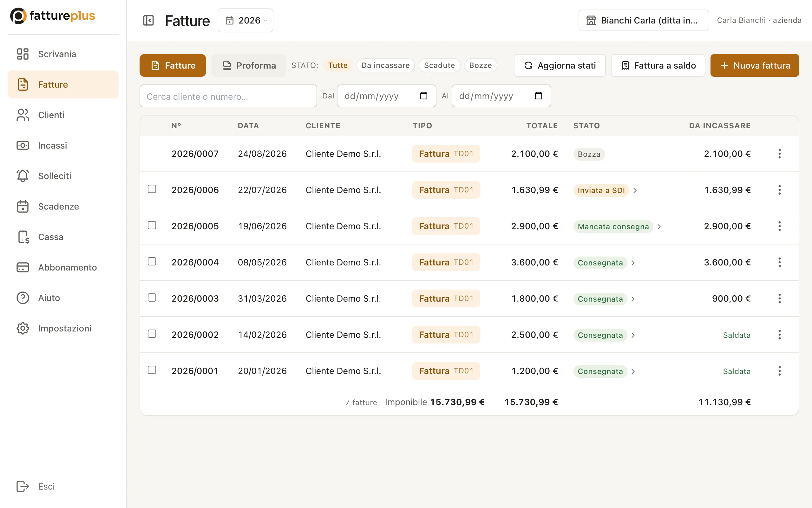812x508 pixels.
Task: Open Impostazioni settings
Action: 63,328
